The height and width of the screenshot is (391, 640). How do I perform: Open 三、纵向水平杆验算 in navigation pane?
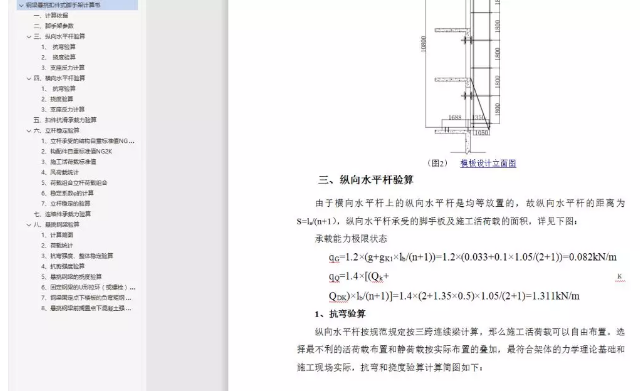59,36
